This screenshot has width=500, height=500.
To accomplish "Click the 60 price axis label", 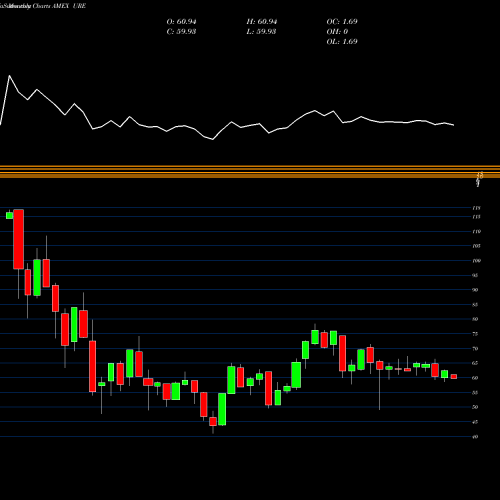I will point(475,378).
